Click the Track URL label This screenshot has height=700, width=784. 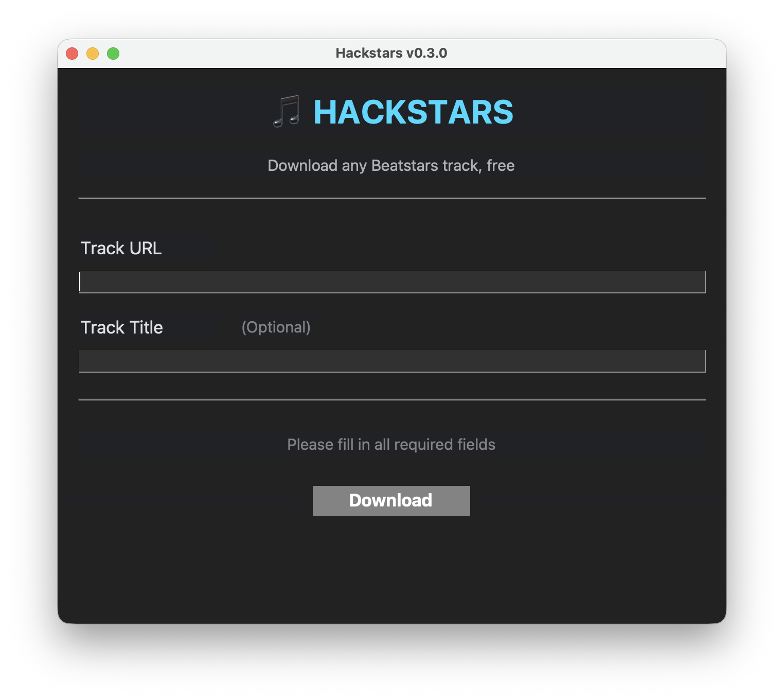pyautogui.click(x=121, y=248)
